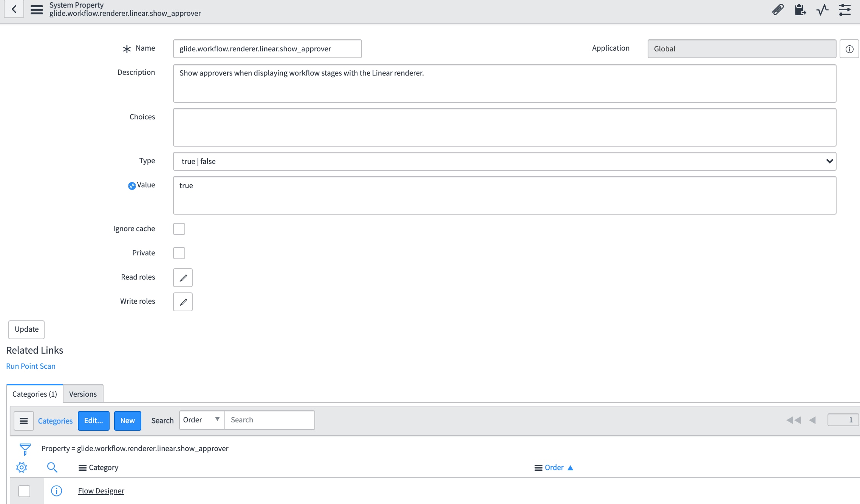The width and height of the screenshot is (860, 504).
Task: Click the Categories list title link
Action: [x=55, y=421]
